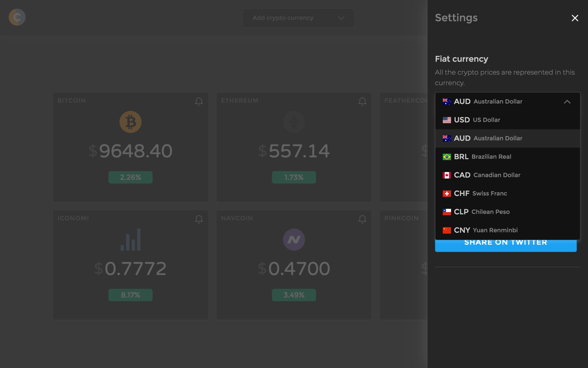Select BRL Brazilian Real from the list
This screenshot has width=588, height=368.
tap(478, 156)
